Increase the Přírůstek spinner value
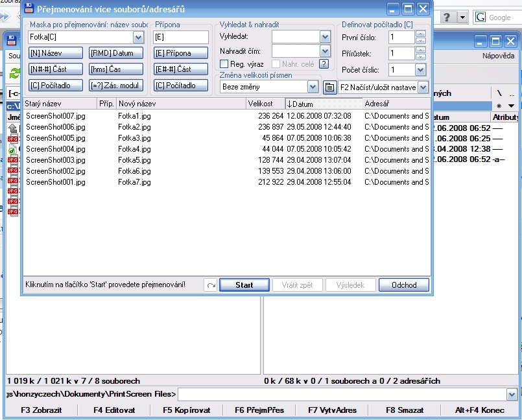 click(x=421, y=51)
